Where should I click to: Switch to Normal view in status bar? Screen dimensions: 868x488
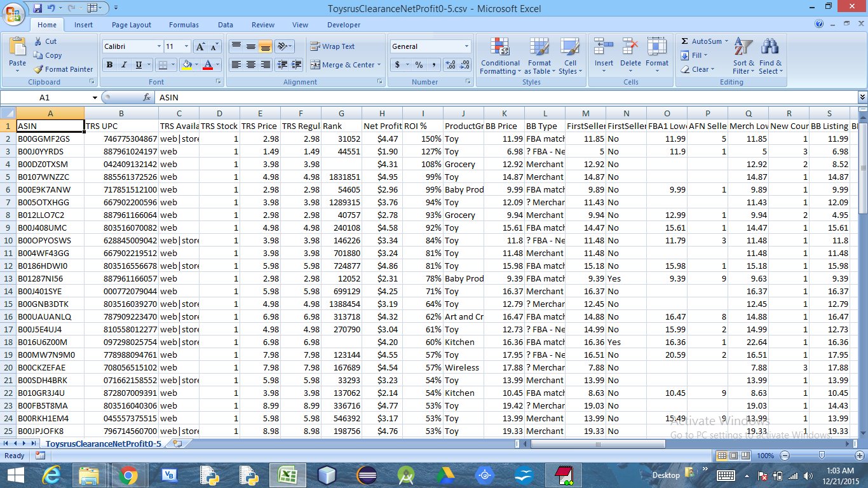(x=722, y=456)
